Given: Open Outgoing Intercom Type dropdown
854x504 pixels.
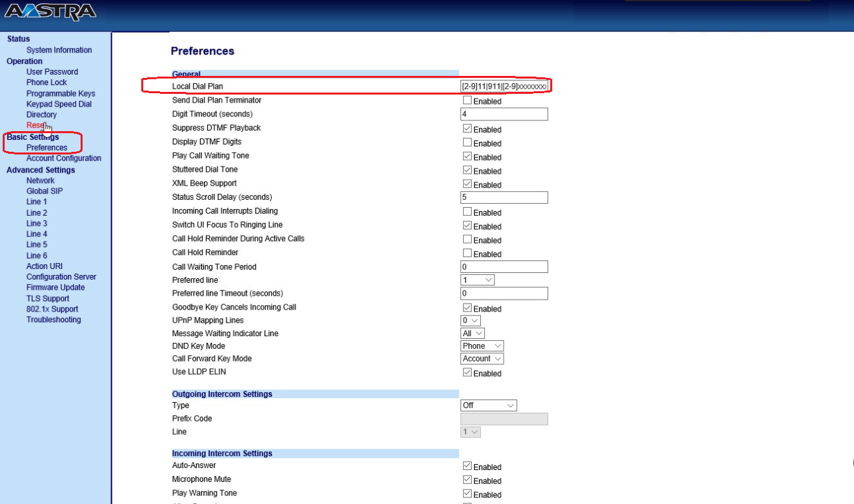Looking at the screenshot, I should coord(488,405).
